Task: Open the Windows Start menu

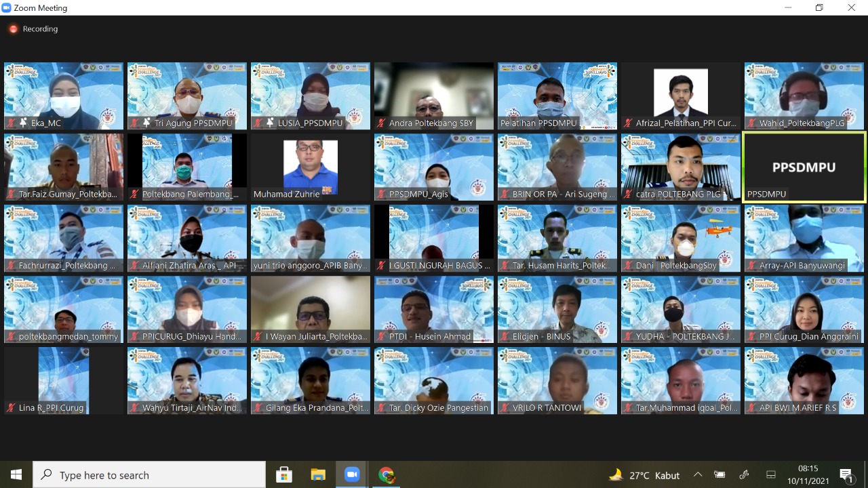Action: point(16,474)
